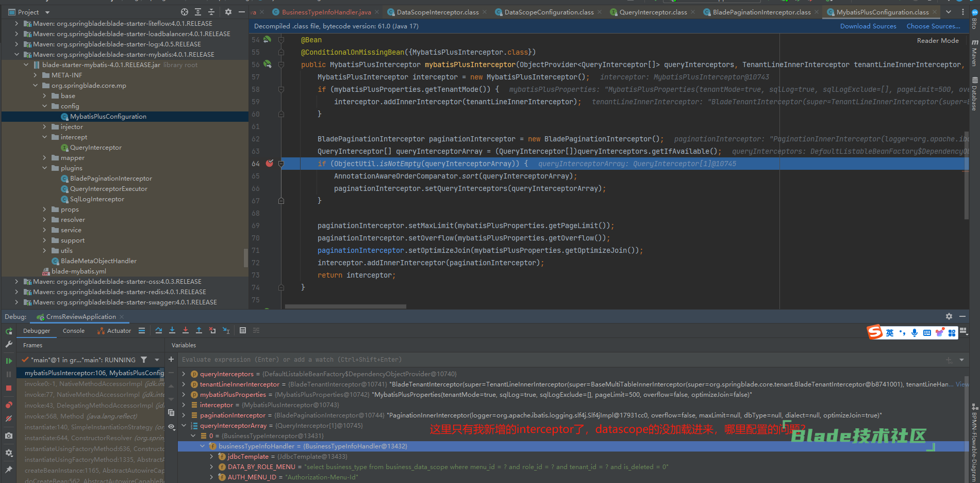Select invoke:568, Method stack frame
This screenshot has width=980, height=483.
(x=81, y=416)
